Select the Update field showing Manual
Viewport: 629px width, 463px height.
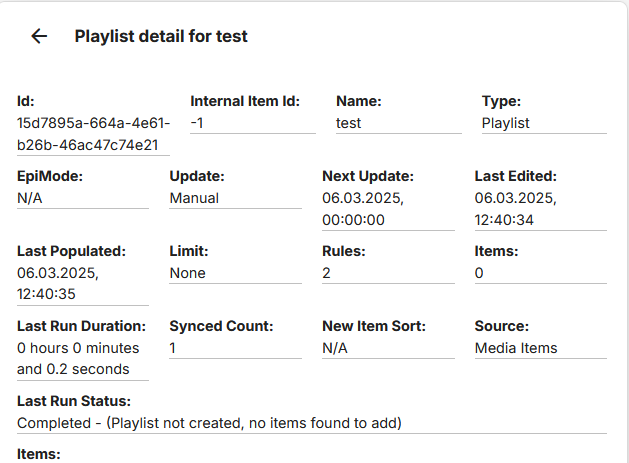pos(234,198)
